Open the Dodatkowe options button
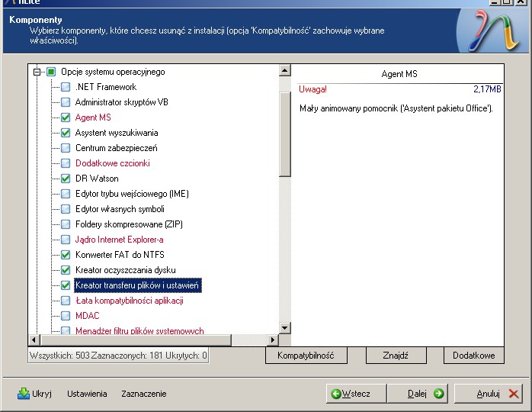This screenshot has width=532, height=412. [x=474, y=356]
